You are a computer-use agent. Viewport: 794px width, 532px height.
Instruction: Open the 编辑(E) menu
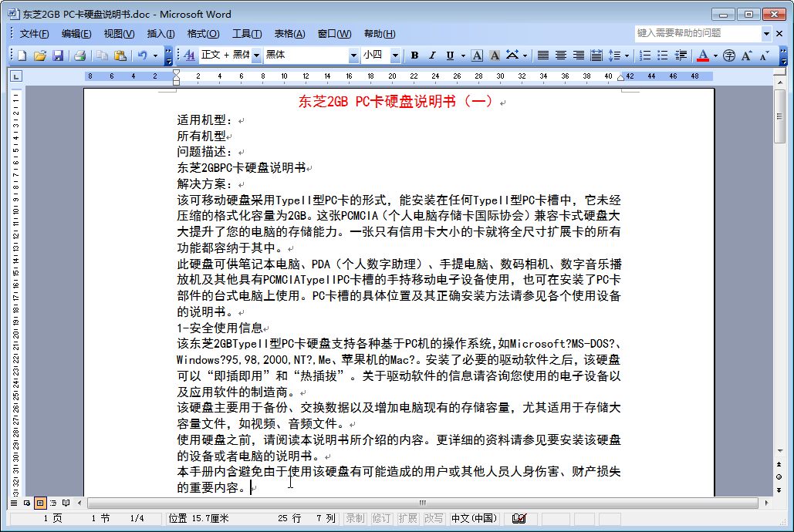click(76, 34)
